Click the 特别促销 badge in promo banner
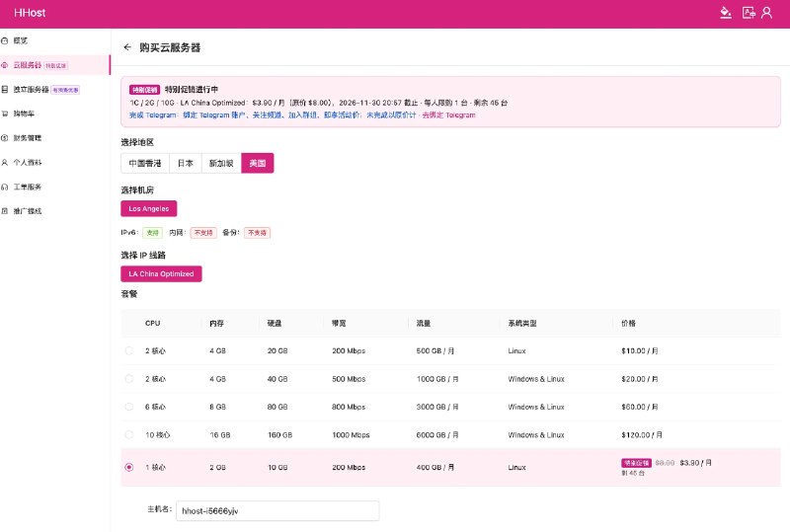Viewport: 790px width, 532px height. pyautogui.click(x=144, y=90)
